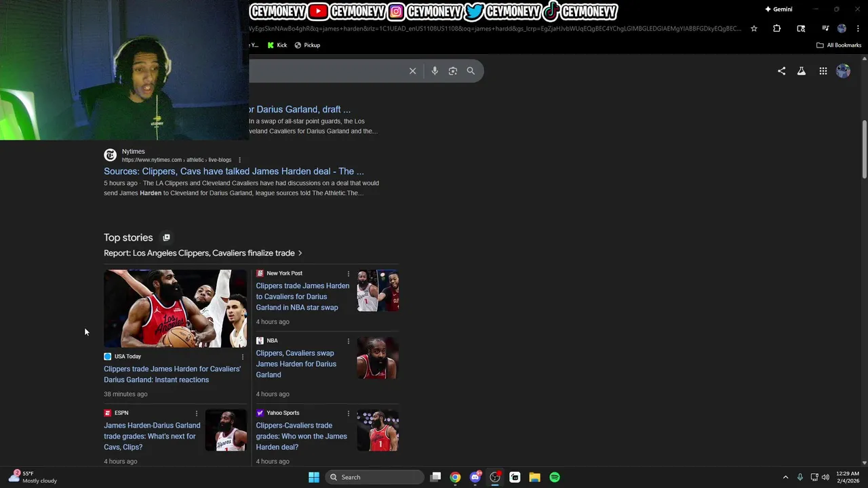Open Chrome profile avatar in toolbar
Viewport: 868px width, 488px height.
pyautogui.click(x=842, y=28)
